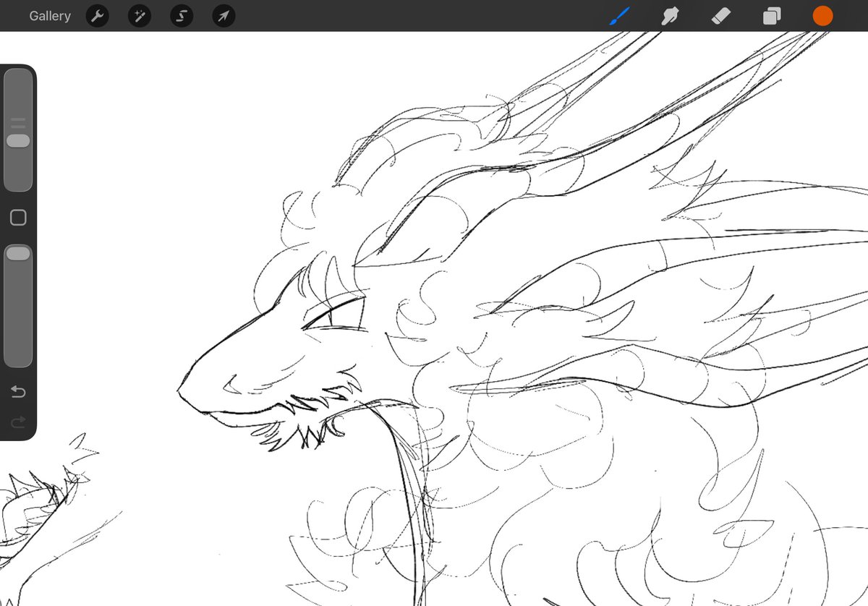The height and width of the screenshot is (606, 868).
Task: Redo the last undone stroke
Action: coord(18,422)
